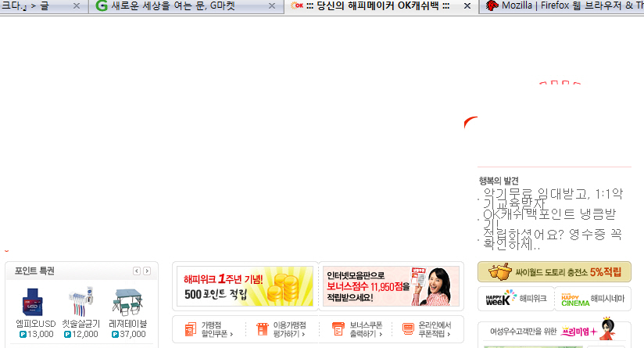Image resolution: width=644 pixels, height=348 pixels.
Task: Click the 온라인에서 쿠폰적립 monitor icon
Action: tap(408, 329)
